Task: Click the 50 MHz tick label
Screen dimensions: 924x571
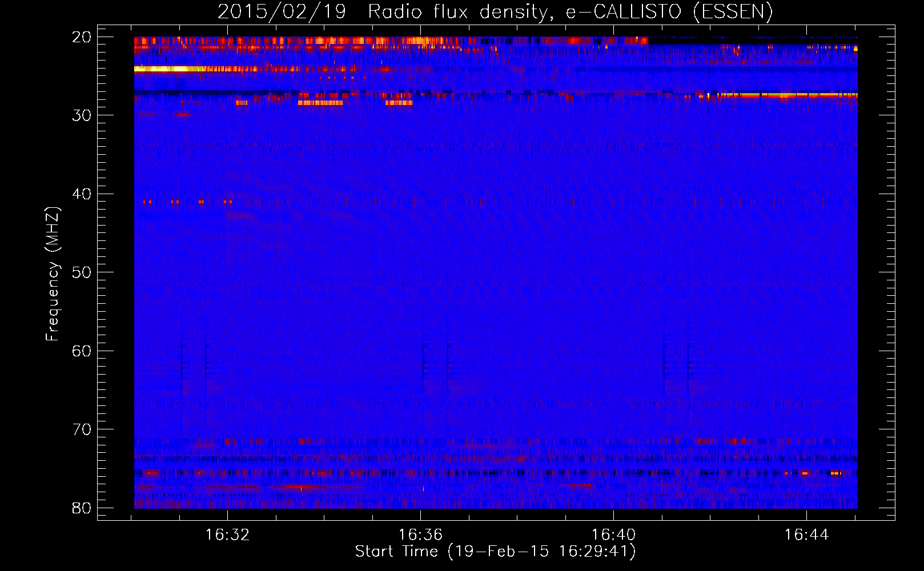Action: [82, 272]
